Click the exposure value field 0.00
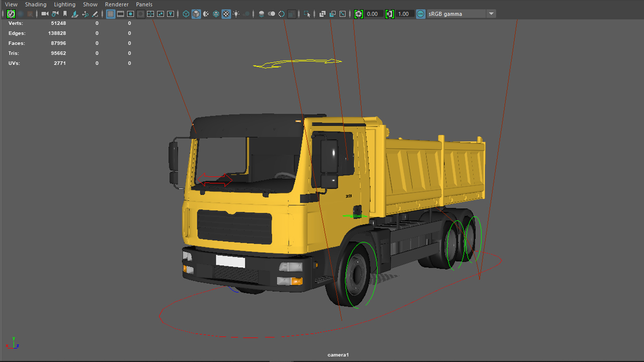 point(374,14)
